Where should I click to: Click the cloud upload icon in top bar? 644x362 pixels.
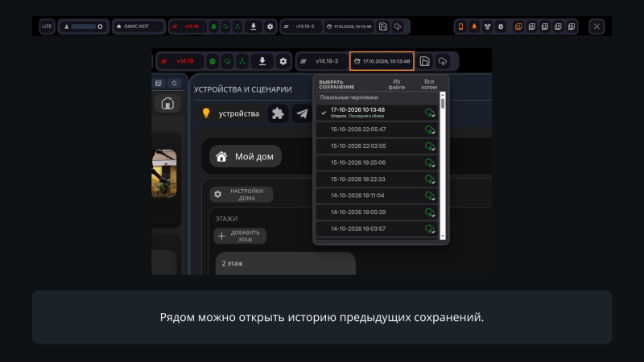coord(398,27)
